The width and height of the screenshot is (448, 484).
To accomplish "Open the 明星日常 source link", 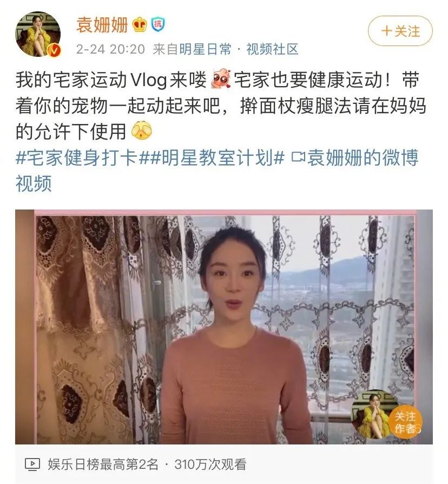I will (205, 49).
